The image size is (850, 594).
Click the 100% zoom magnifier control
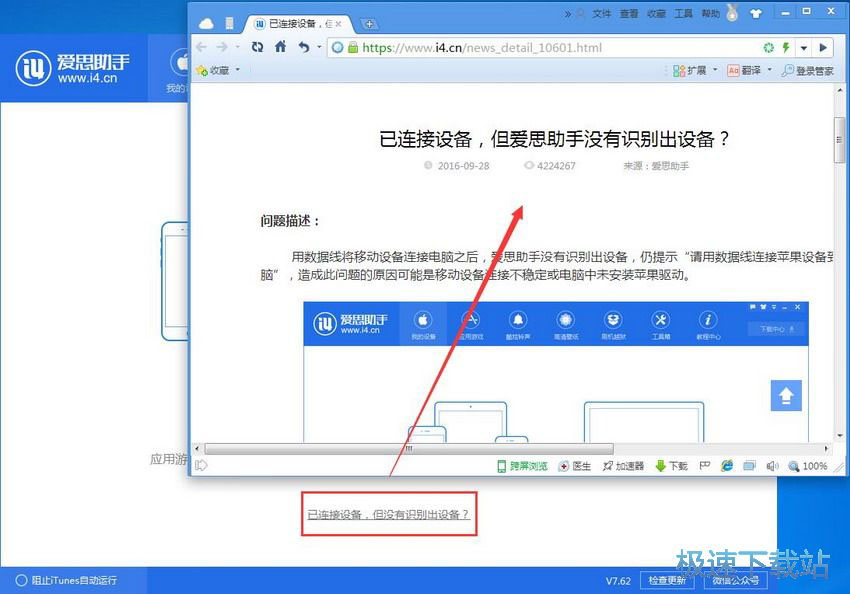[x=808, y=466]
